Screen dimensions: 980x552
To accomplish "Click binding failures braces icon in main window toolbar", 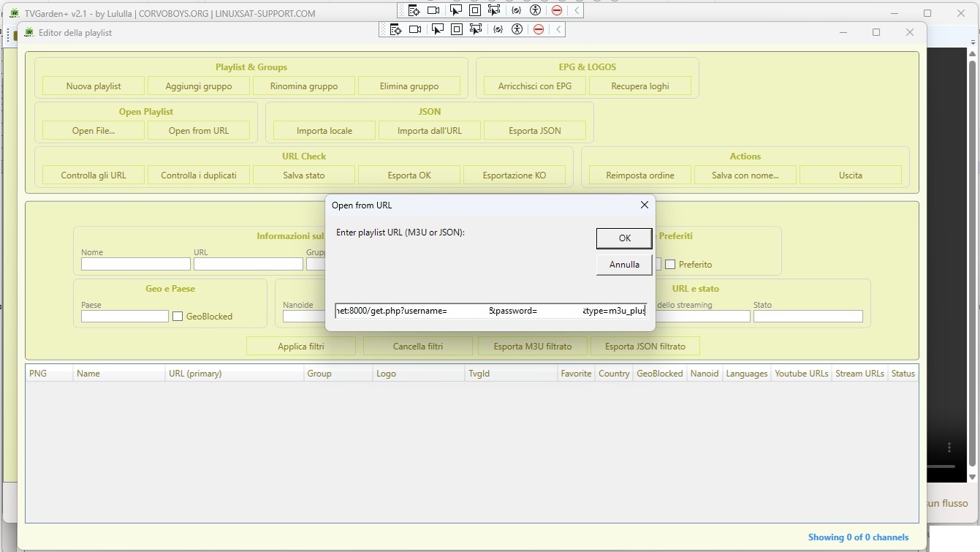I will coord(517,10).
